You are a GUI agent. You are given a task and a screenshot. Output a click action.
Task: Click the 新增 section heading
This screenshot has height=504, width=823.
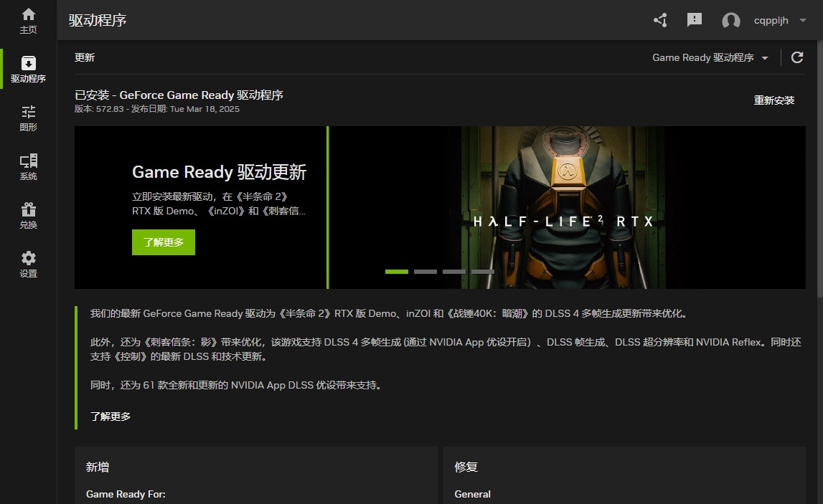(98, 467)
